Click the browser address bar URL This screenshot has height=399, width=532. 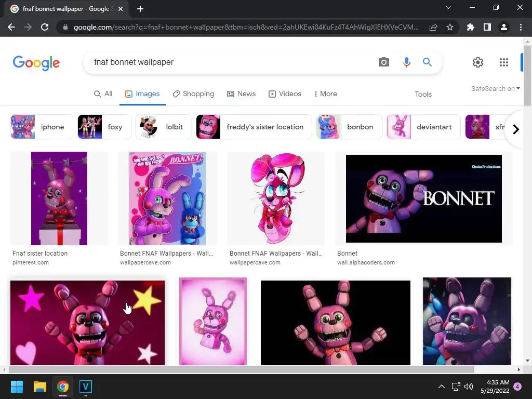pos(246,27)
